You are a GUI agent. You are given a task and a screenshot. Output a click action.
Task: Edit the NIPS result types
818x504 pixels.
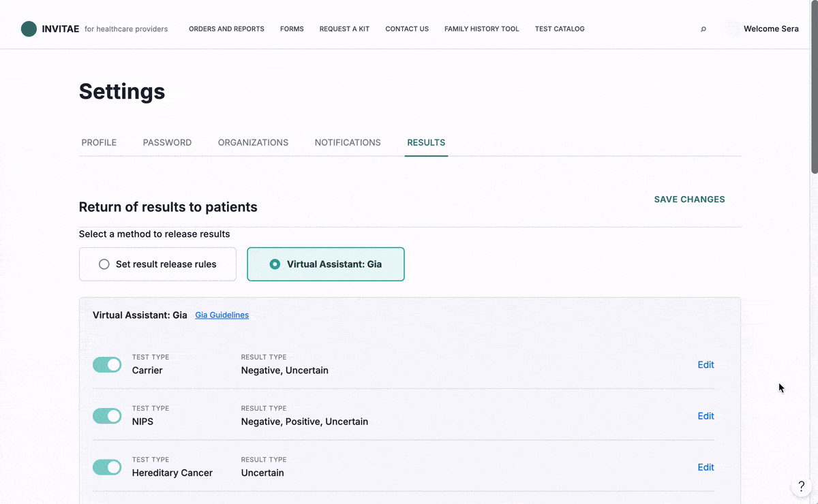click(x=706, y=415)
